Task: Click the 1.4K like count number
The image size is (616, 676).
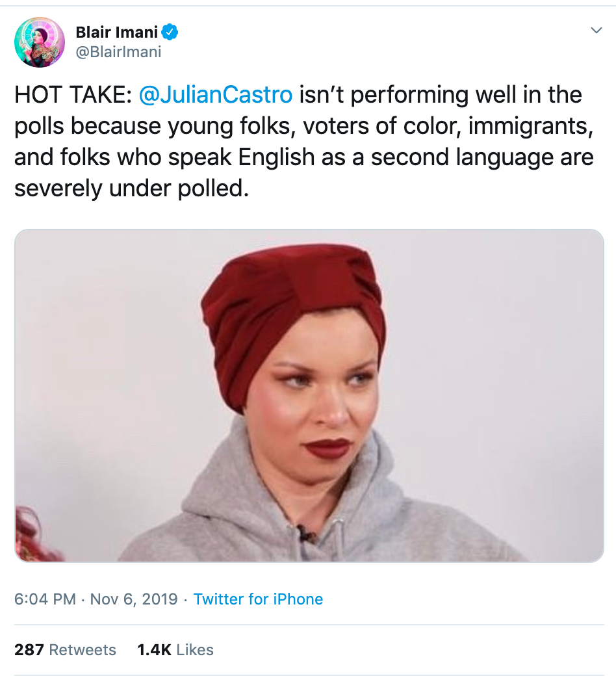Action: pos(153,649)
